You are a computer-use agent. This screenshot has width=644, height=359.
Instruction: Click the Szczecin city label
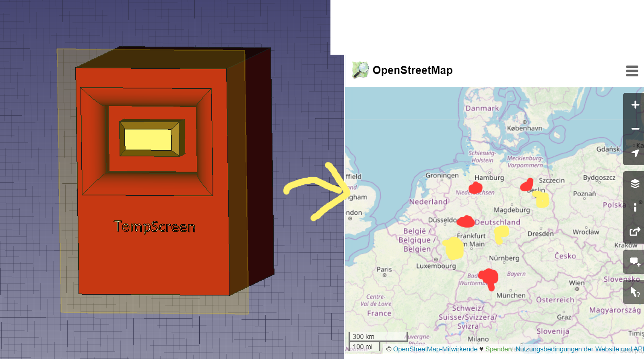pyautogui.click(x=552, y=181)
